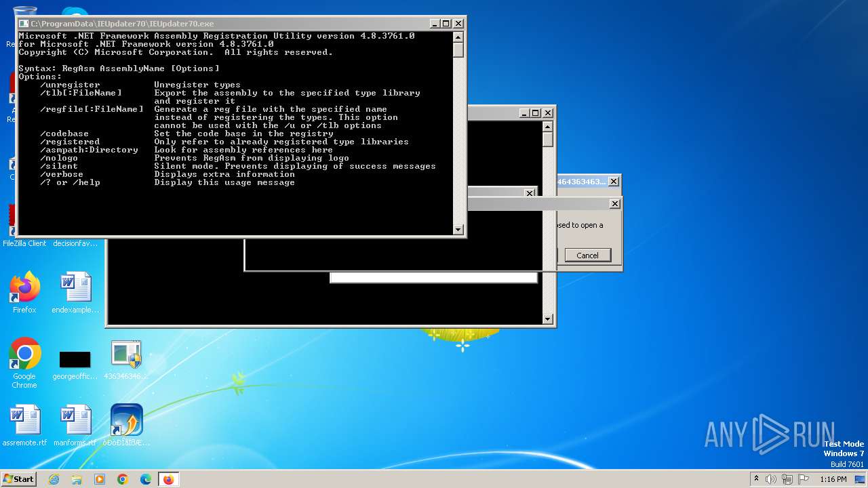868x488 pixels.
Task: Open Windows Explorer folder in taskbar
Action: pos(77,479)
